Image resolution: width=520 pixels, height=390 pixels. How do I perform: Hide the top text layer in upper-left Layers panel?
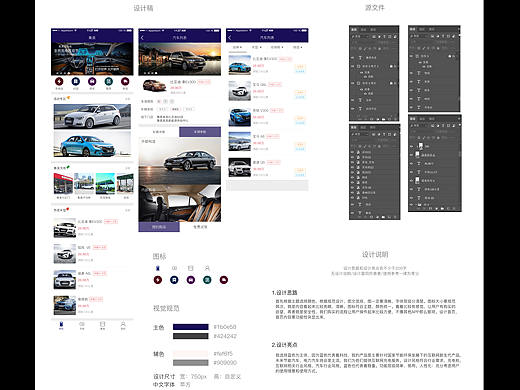[353, 58]
